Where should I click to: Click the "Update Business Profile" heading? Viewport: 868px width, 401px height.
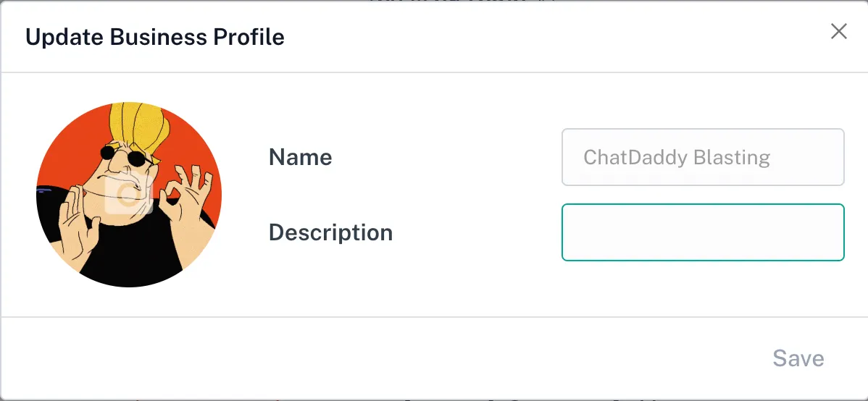(x=155, y=37)
